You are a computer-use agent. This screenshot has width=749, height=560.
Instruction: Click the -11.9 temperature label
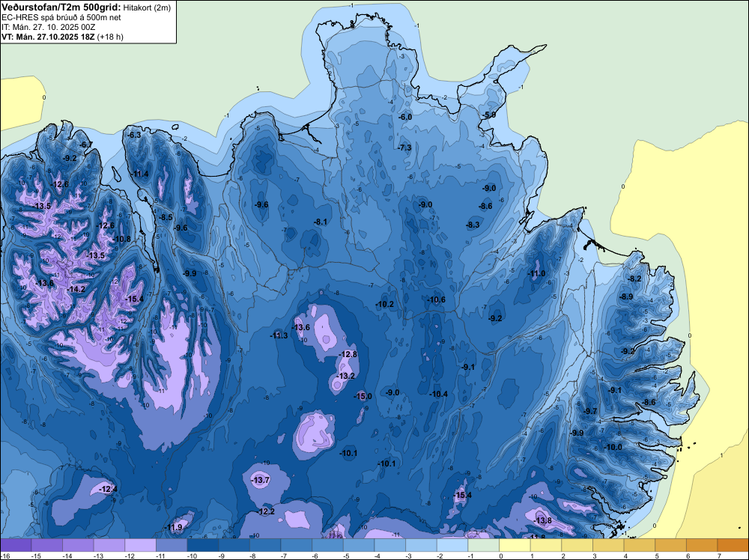pos(174,528)
